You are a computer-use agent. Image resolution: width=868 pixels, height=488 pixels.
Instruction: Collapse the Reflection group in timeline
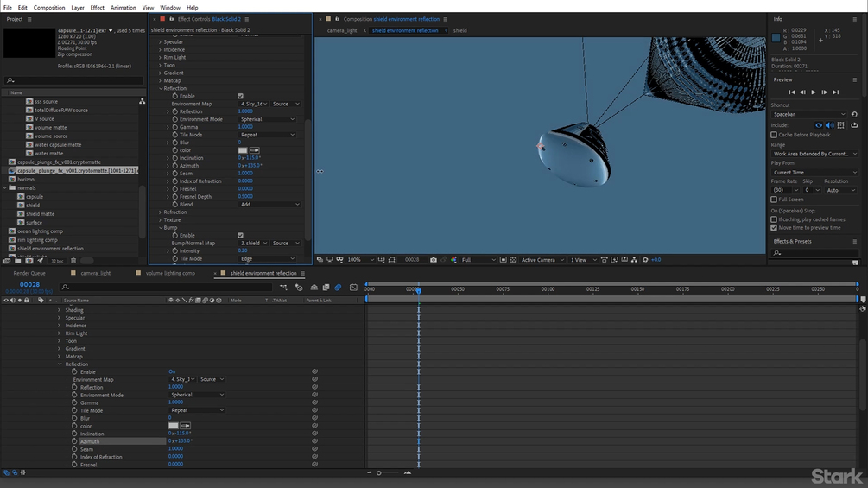click(x=60, y=364)
